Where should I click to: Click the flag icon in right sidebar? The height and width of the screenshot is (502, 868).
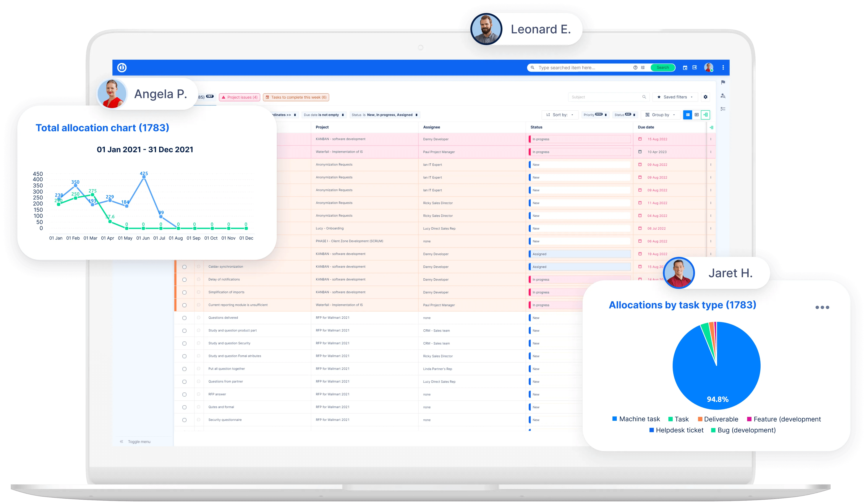point(723,82)
